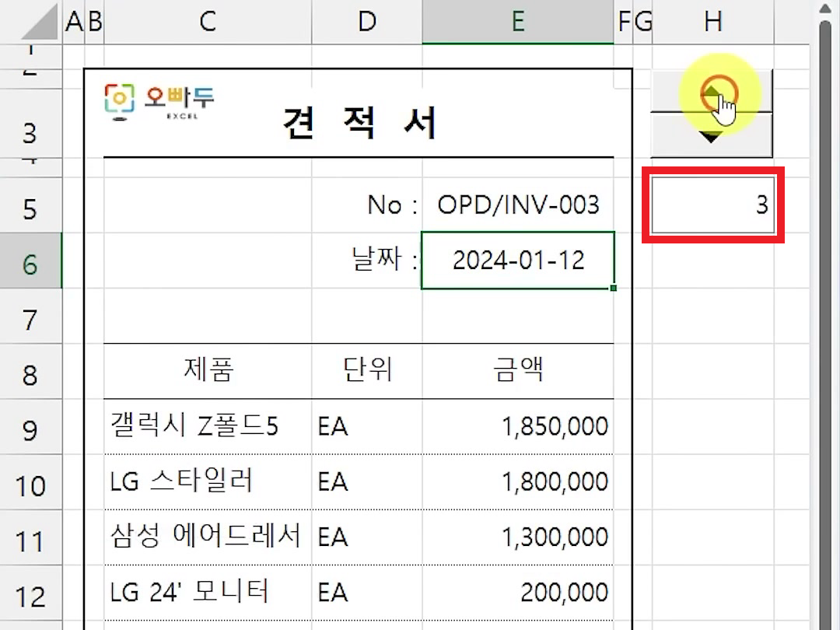Click EA unit in LG 스타일러 row

(333, 483)
